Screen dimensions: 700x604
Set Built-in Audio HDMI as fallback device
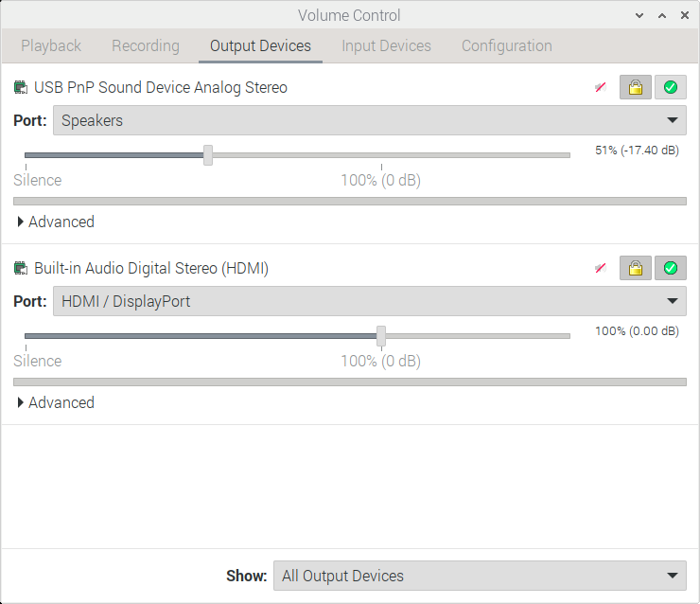(x=671, y=269)
